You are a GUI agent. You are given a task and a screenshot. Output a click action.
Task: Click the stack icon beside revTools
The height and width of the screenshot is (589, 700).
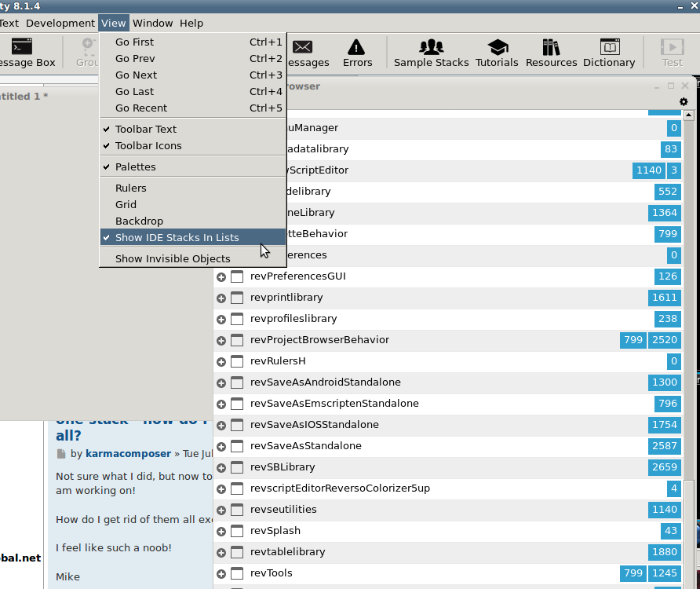pyautogui.click(x=237, y=573)
